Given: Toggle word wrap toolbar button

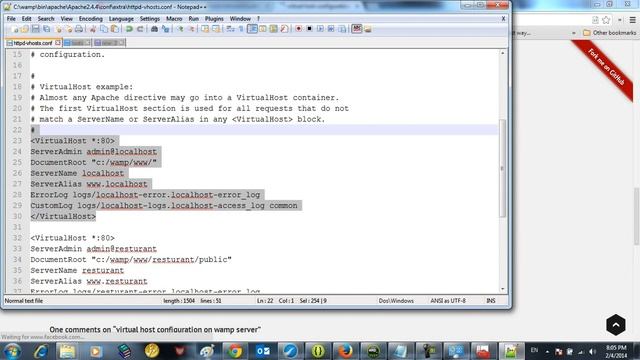Looking at the screenshot, I should [231, 29].
